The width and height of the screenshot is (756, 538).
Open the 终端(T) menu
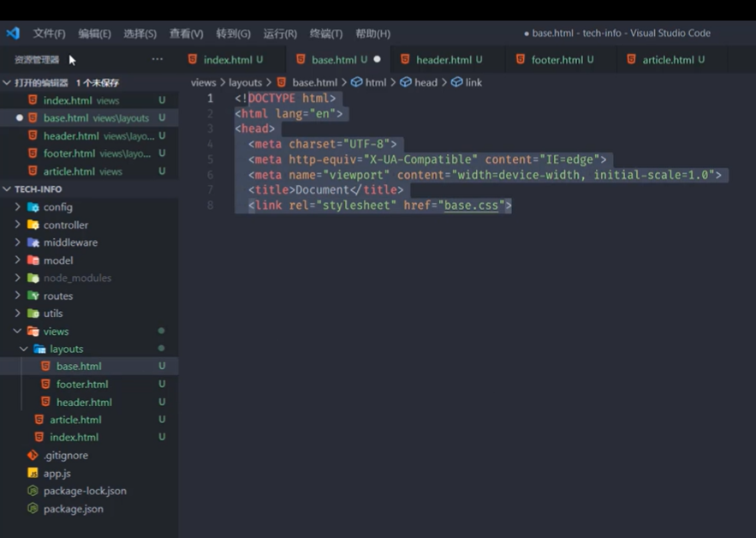[x=326, y=33]
